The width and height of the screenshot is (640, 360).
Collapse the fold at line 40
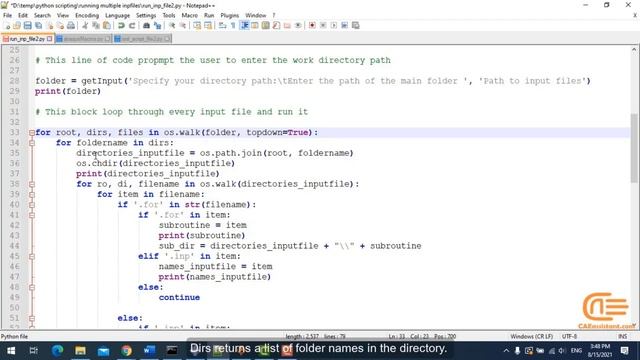(x=32, y=204)
